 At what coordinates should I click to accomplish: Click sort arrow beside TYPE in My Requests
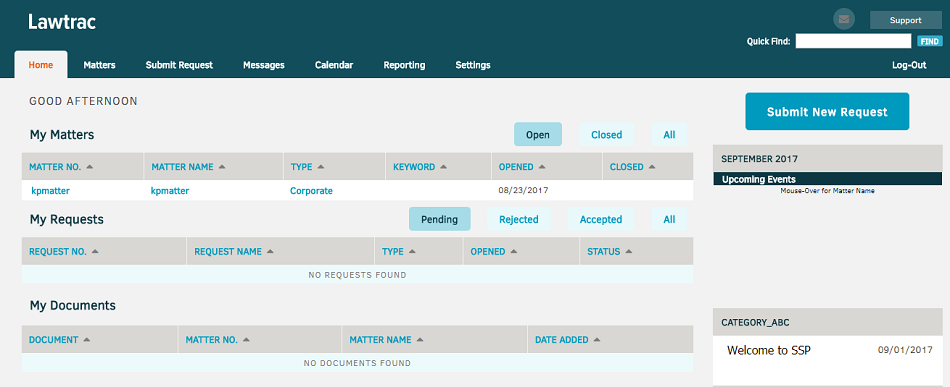point(413,251)
